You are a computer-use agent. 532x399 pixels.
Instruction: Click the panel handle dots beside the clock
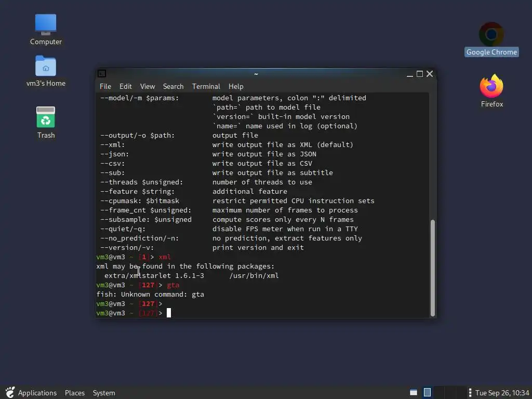[470, 393]
